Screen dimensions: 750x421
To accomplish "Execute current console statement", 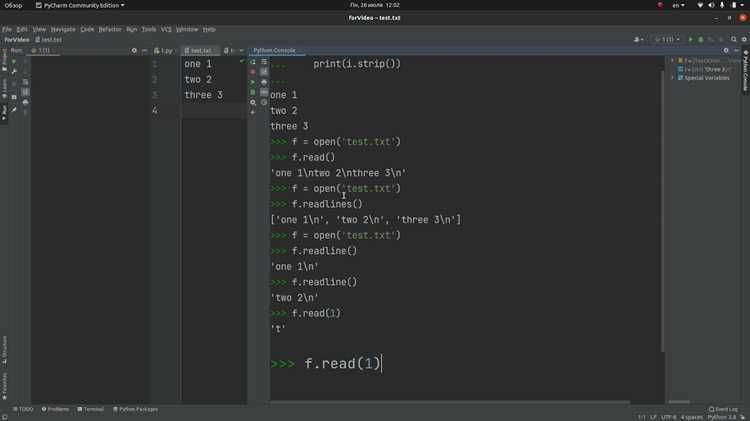I will pyautogui.click(x=253, y=82).
